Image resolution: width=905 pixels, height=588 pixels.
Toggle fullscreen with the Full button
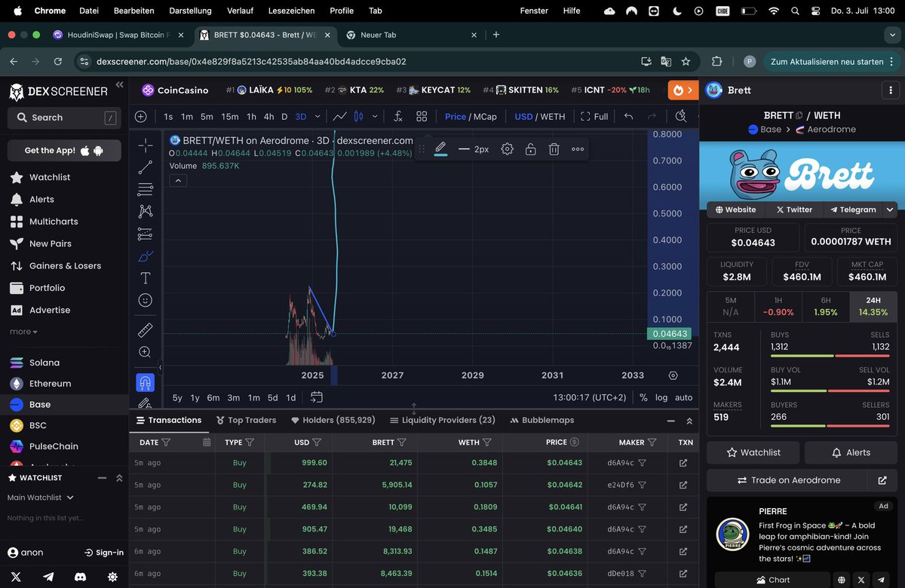594,116
